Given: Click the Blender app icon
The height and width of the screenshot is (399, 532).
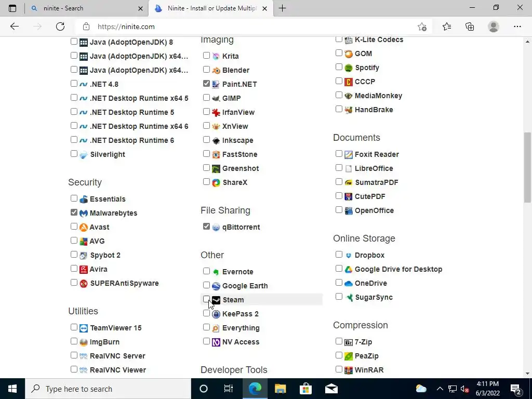Looking at the screenshot, I should [x=216, y=70].
